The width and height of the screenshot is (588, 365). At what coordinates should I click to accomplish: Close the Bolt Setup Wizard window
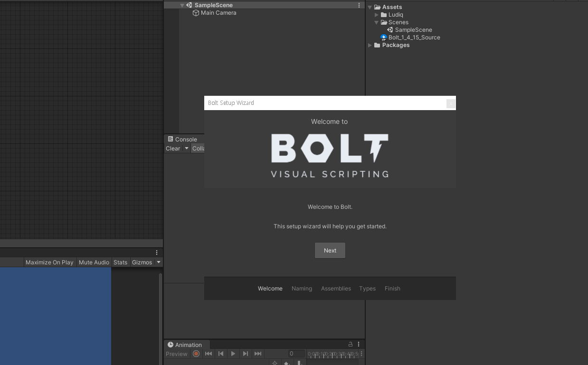coord(451,103)
